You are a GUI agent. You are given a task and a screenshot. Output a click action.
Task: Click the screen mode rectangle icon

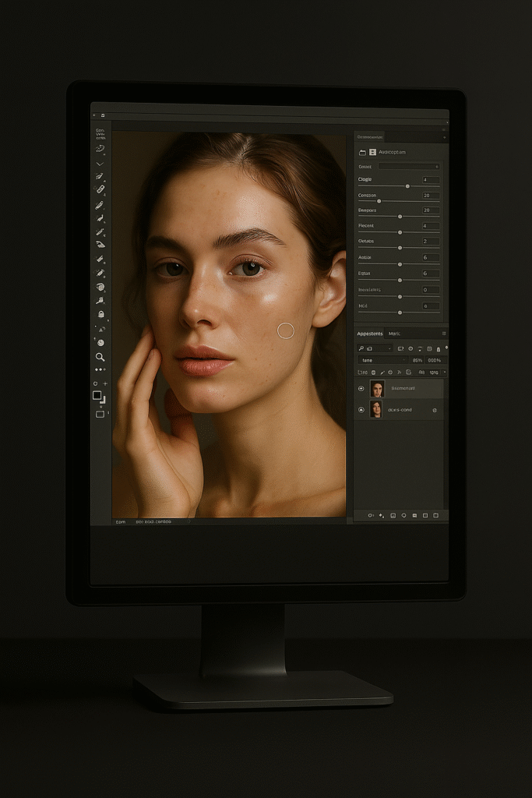coord(100,414)
